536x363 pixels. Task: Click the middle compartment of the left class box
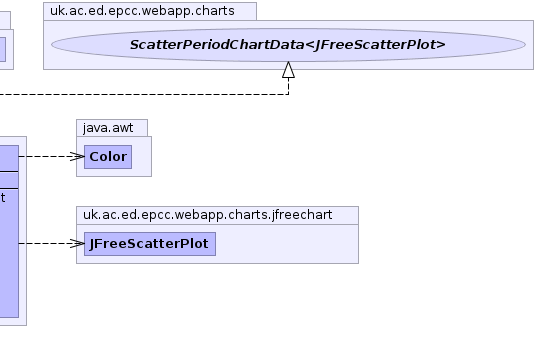click(x=9, y=180)
